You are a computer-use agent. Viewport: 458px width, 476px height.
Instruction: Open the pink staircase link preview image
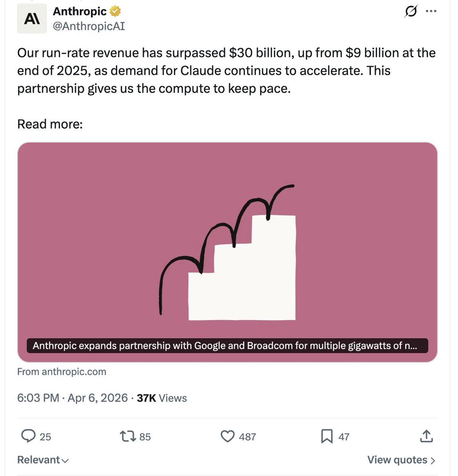pyautogui.click(x=227, y=240)
